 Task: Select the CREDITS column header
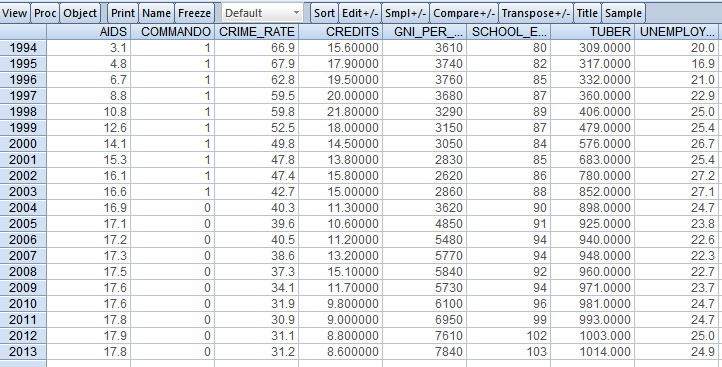click(x=340, y=32)
